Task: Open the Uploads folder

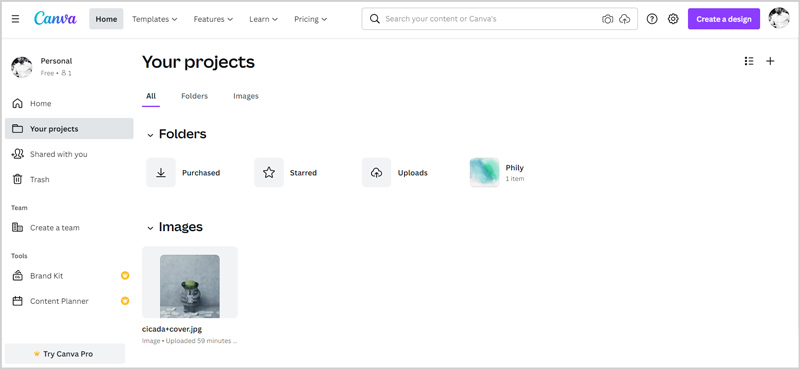Action: click(x=395, y=173)
